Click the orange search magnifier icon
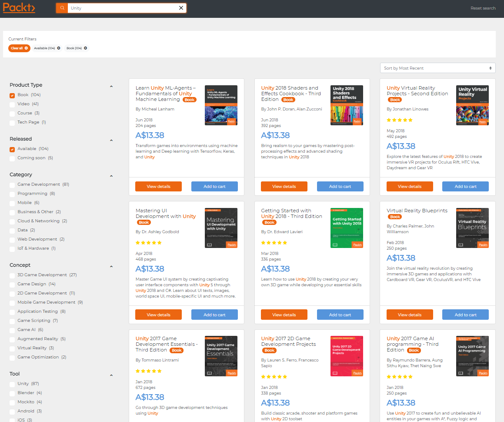The width and height of the screenshot is (504, 422). click(x=62, y=8)
